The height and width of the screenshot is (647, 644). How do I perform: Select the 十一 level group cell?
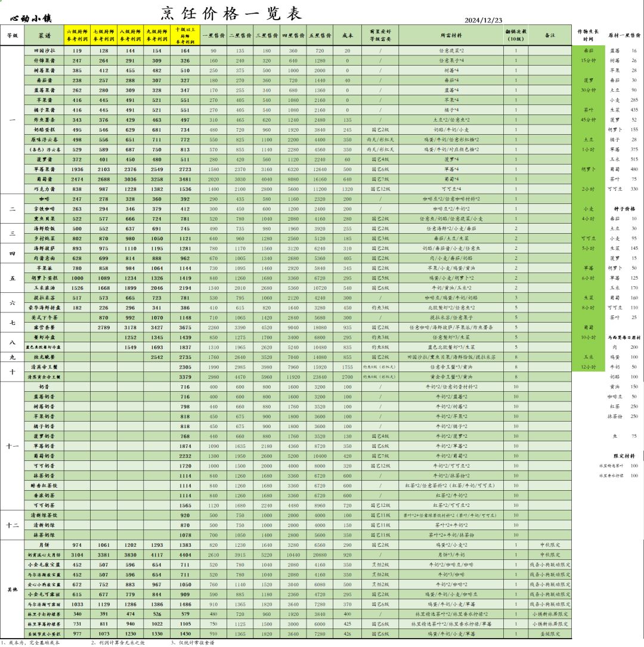pyautogui.click(x=13, y=446)
